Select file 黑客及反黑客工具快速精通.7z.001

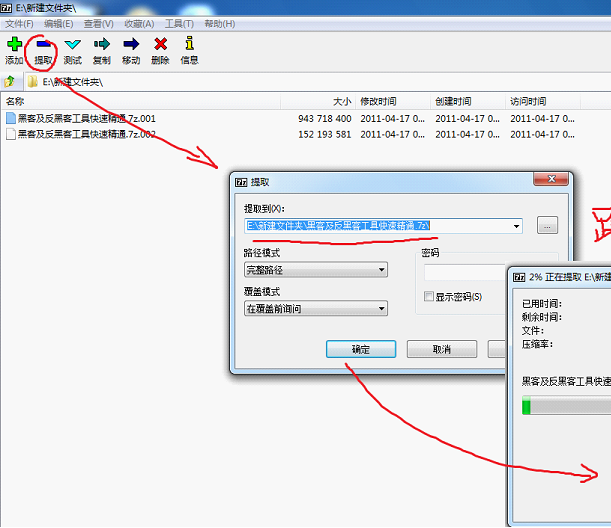(x=87, y=118)
